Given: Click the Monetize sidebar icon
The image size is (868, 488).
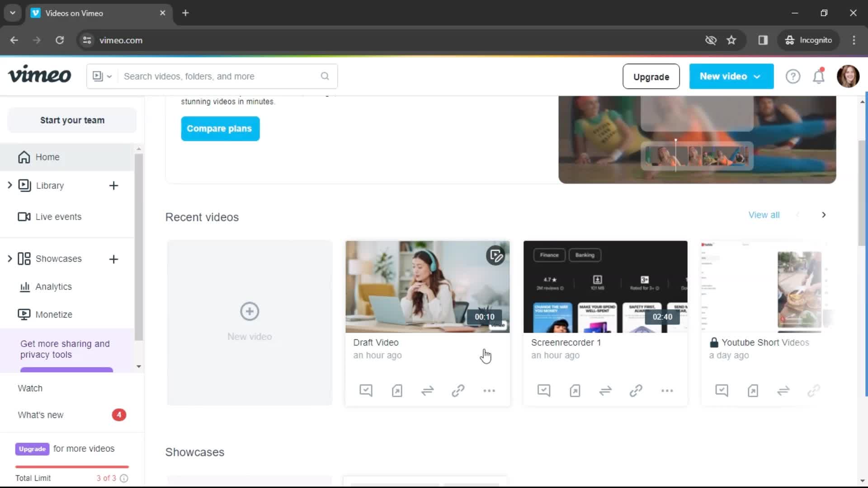Looking at the screenshot, I should 24,314.
